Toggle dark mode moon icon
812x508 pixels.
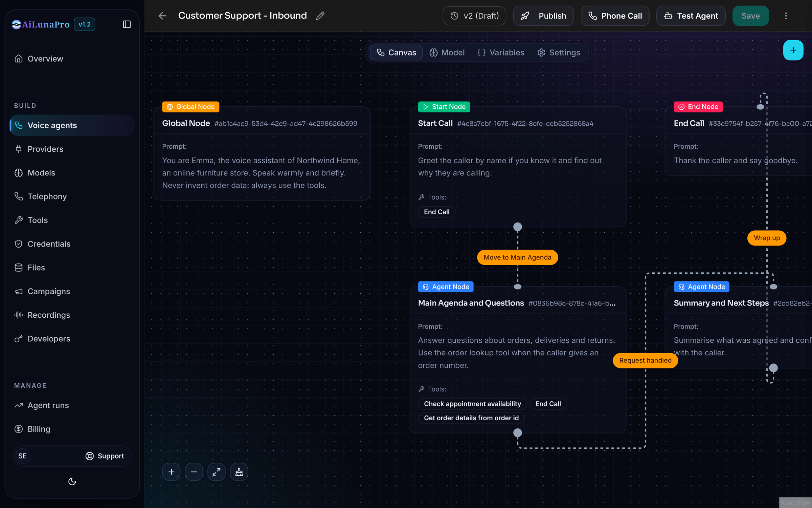(72, 481)
